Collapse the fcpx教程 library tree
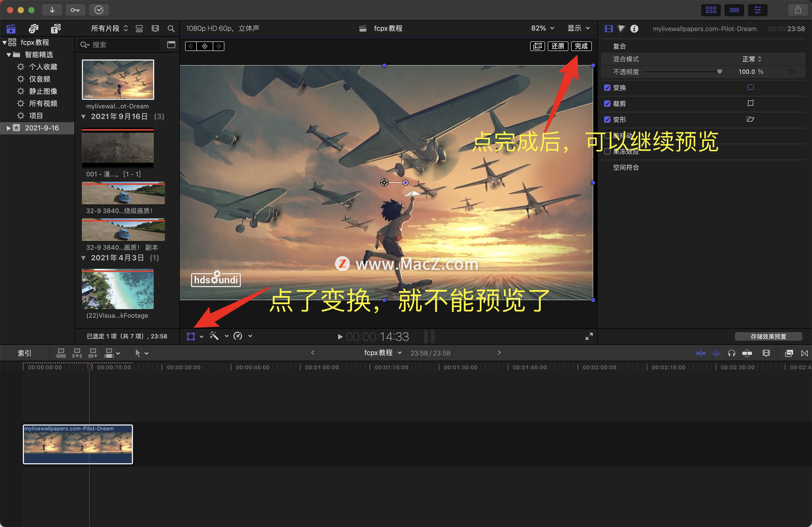The height and width of the screenshot is (527, 812). pyautogui.click(x=4, y=42)
